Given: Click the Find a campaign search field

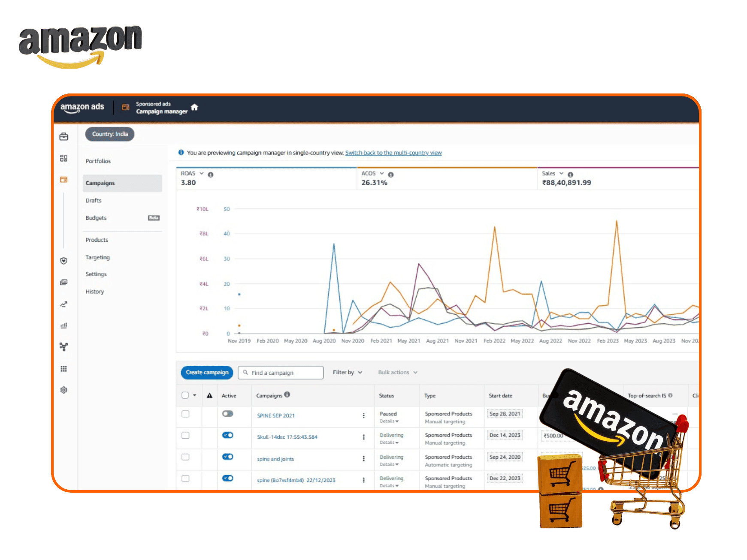Looking at the screenshot, I should click(x=281, y=373).
